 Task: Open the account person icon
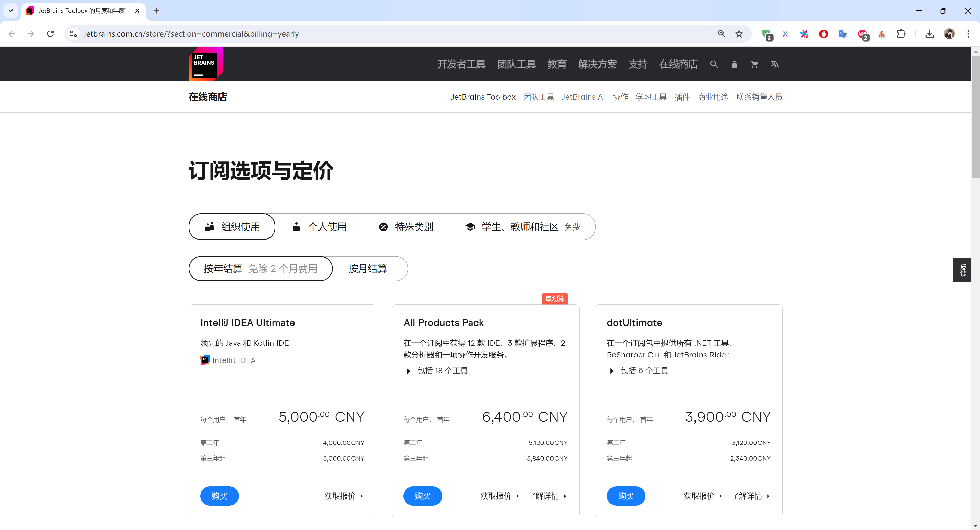pyautogui.click(x=734, y=64)
